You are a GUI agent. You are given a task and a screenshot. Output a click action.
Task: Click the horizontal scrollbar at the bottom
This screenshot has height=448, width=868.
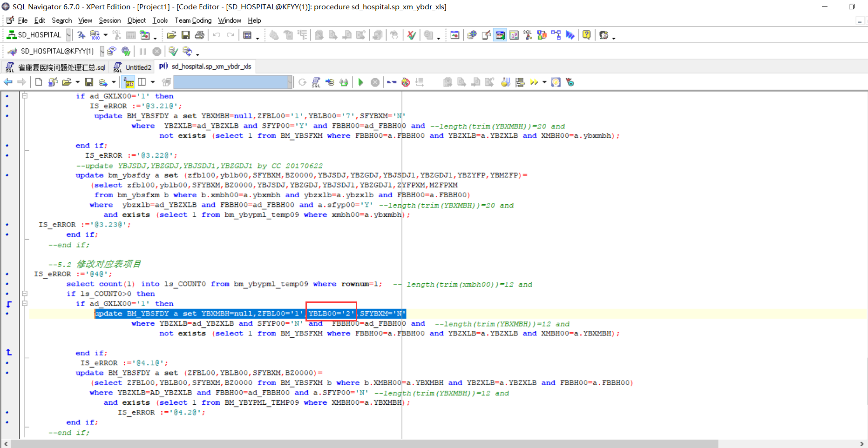(363, 444)
